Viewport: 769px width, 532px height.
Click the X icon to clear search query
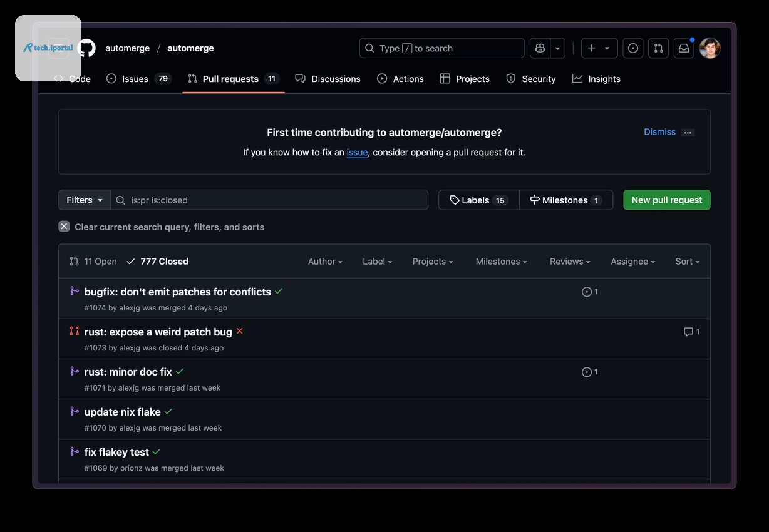64,227
